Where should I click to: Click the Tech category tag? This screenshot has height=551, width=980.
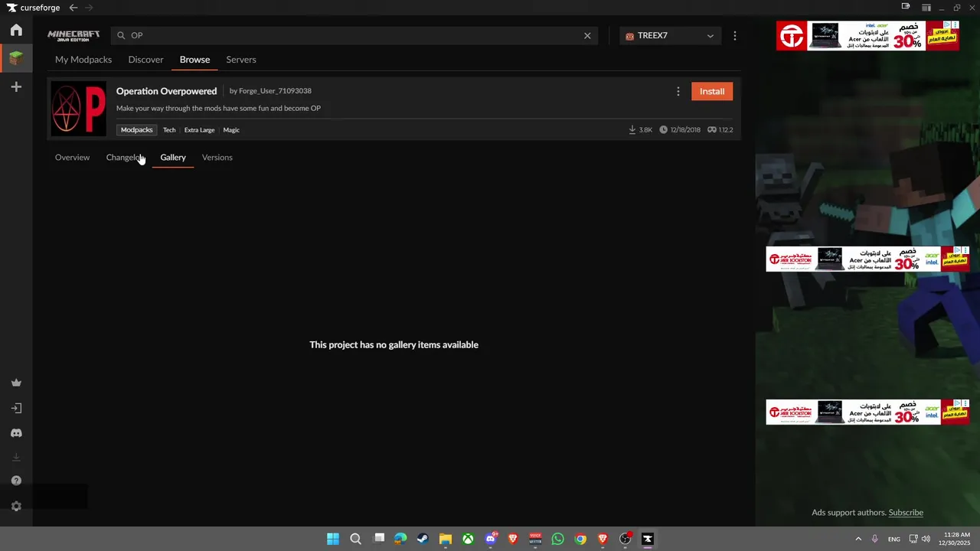169,130
